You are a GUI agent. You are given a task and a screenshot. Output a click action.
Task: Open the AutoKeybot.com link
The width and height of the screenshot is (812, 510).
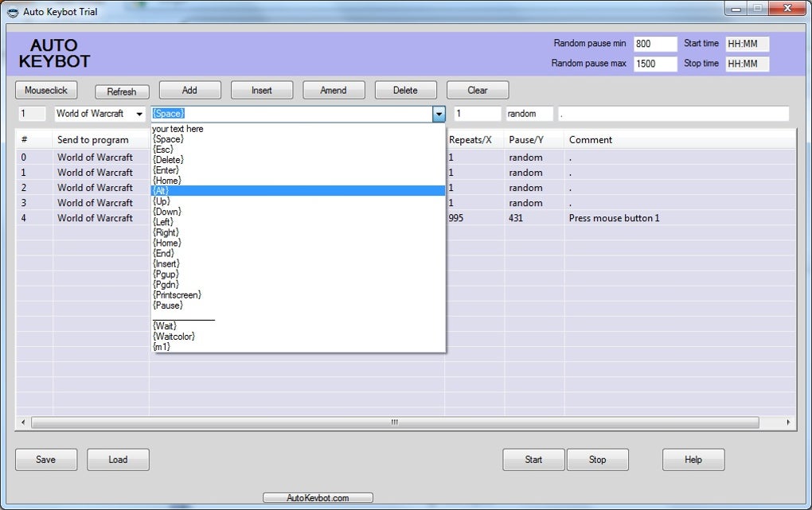point(318,497)
